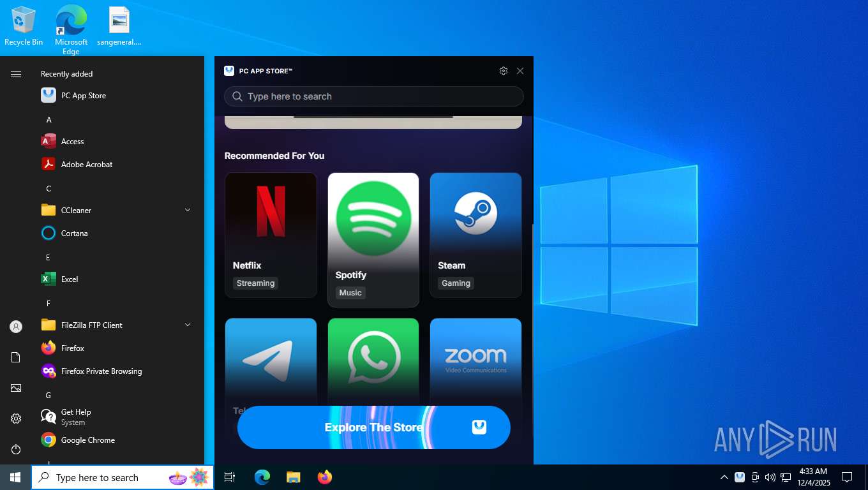Select the Microsoft Edge desktop shortcut
This screenshot has width=868, height=490.
pyautogui.click(x=71, y=30)
